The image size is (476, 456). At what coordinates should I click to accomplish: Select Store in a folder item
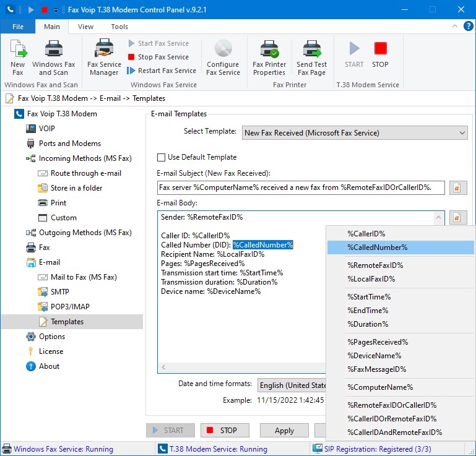click(x=70, y=188)
